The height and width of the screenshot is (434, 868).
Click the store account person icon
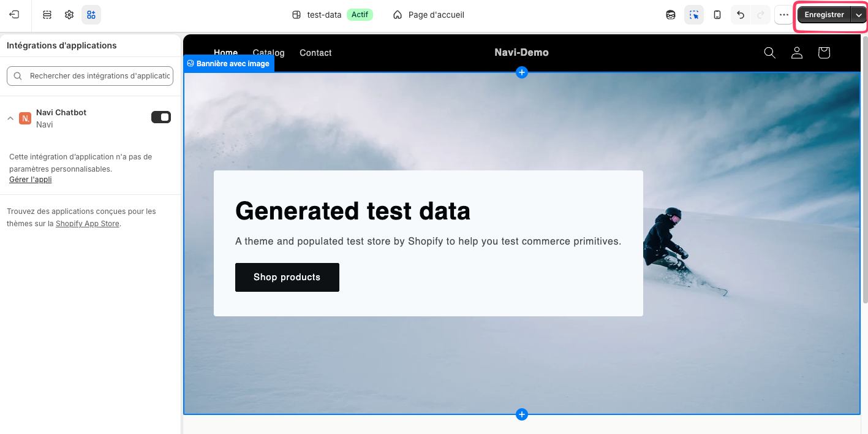click(797, 53)
